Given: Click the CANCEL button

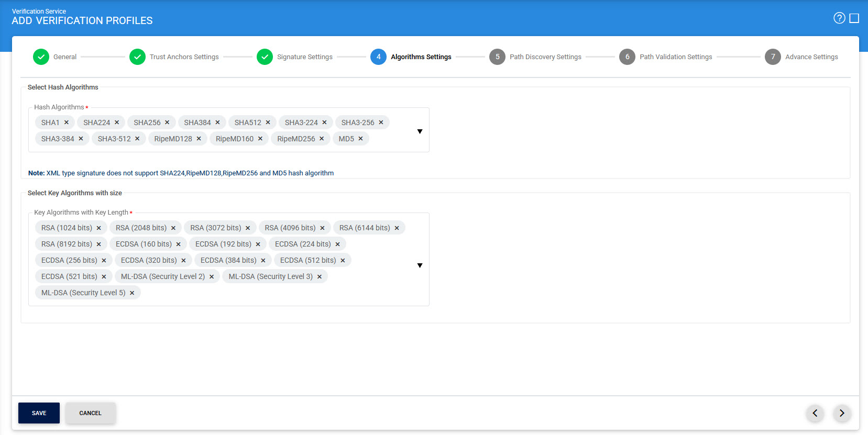Looking at the screenshot, I should tap(90, 413).
